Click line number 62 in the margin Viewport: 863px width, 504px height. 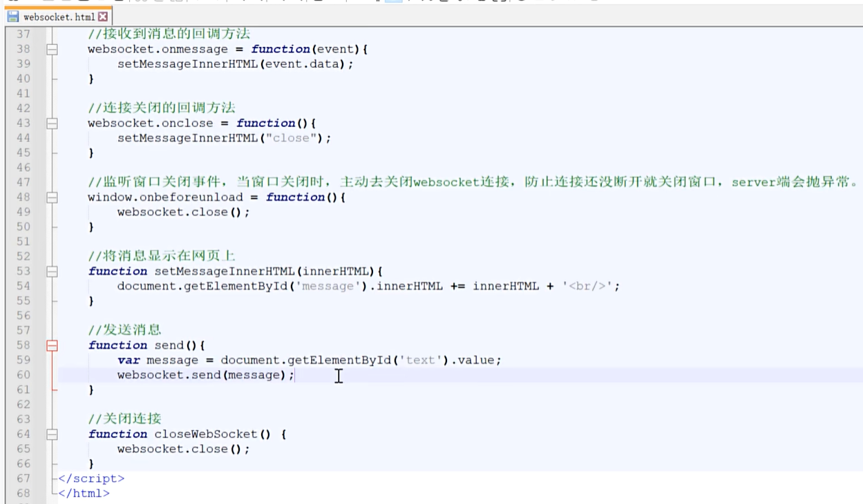click(23, 405)
